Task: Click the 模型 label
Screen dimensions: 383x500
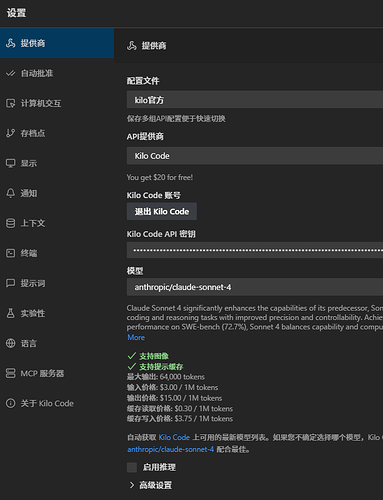Action: [135, 271]
